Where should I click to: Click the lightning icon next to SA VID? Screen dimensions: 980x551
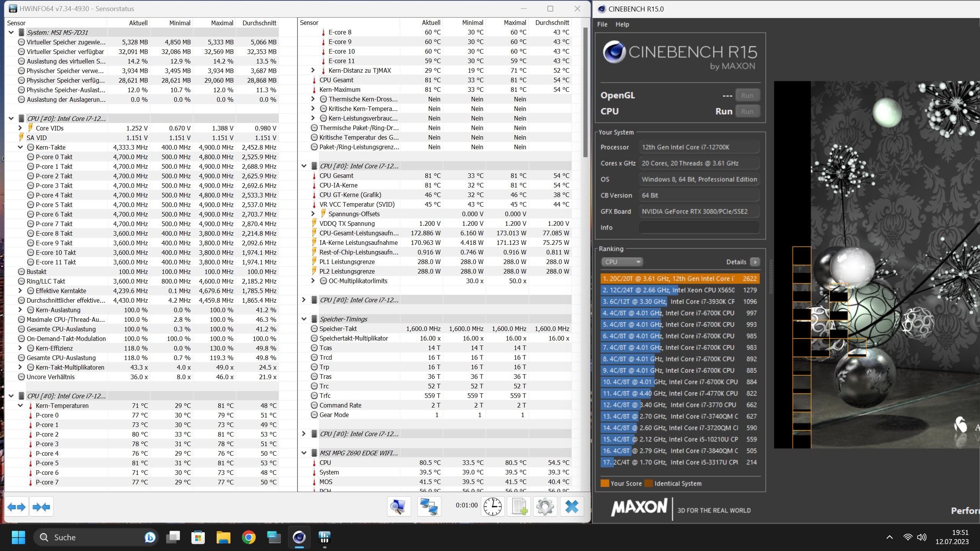tap(21, 137)
